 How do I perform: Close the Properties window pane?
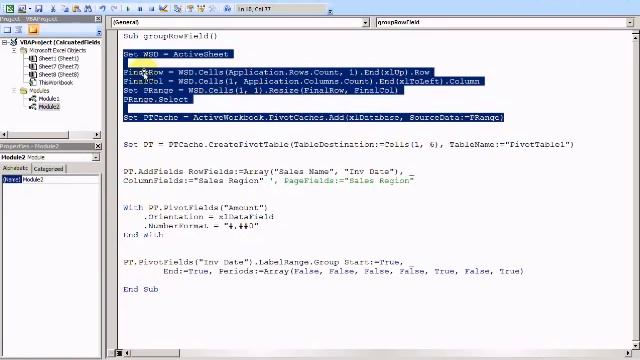point(98,146)
